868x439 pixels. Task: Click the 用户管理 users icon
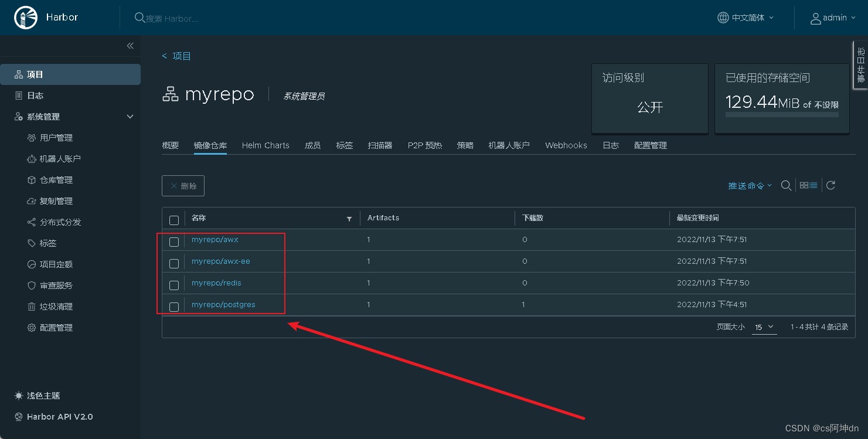pyautogui.click(x=32, y=138)
